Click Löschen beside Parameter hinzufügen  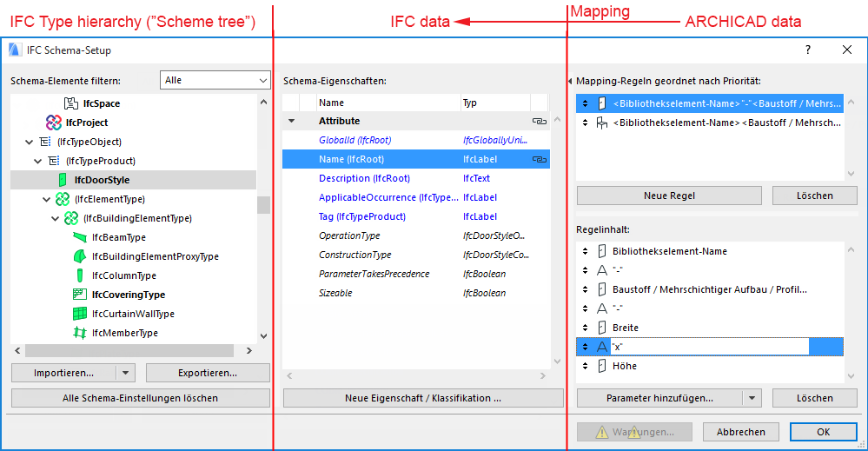pyautogui.click(x=815, y=398)
